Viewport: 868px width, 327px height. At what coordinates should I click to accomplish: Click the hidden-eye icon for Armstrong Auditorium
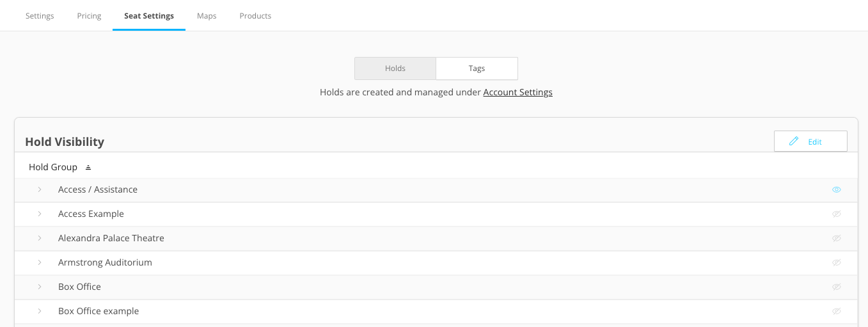pos(837,263)
